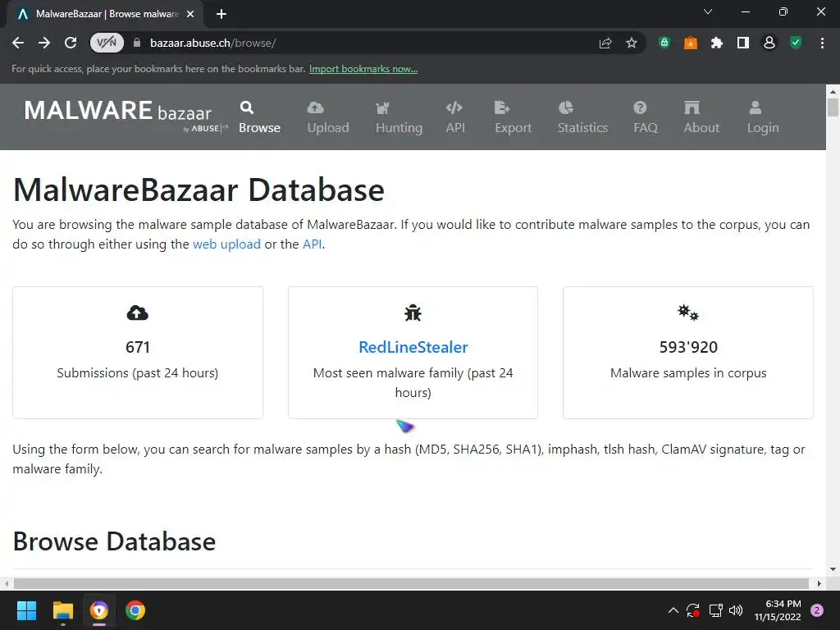840x630 pixels.
Task: Click the padlock site info icon
Action: pos(137,43)
